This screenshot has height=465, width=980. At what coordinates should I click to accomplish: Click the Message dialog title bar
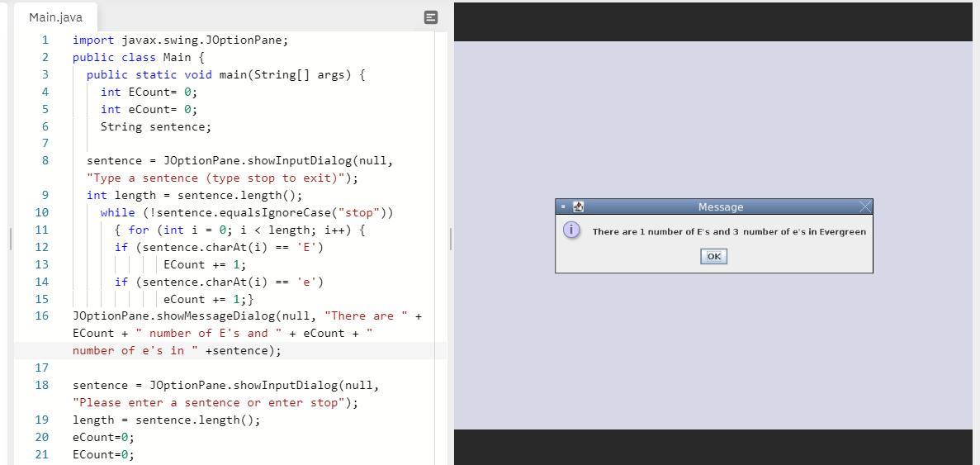(x=714, y=206)
